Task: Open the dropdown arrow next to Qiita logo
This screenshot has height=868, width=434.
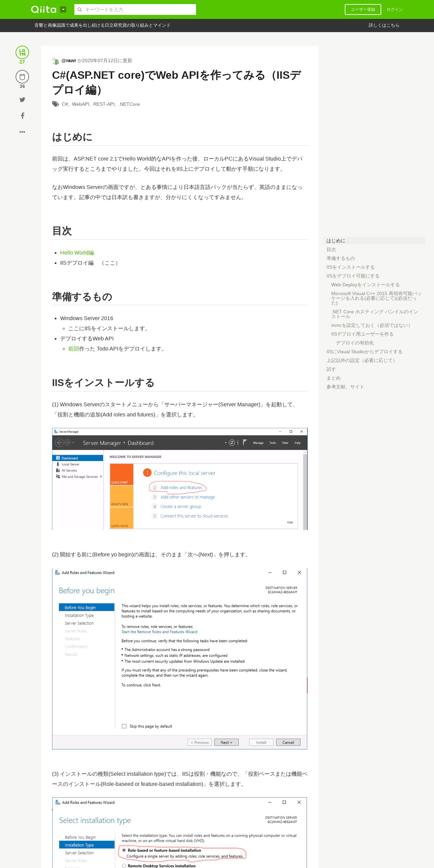Action: click(63, 9)
